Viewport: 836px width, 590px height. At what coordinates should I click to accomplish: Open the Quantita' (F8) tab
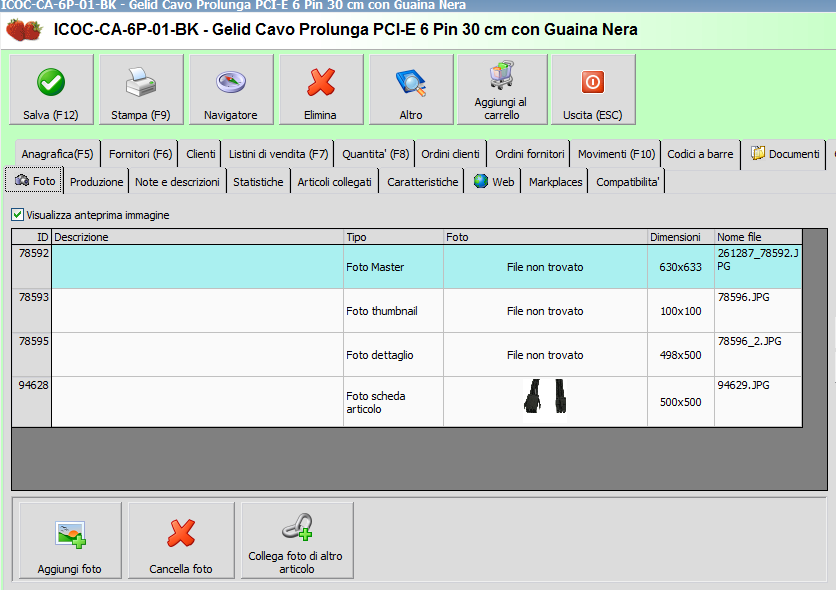click(x=375, y=154)
